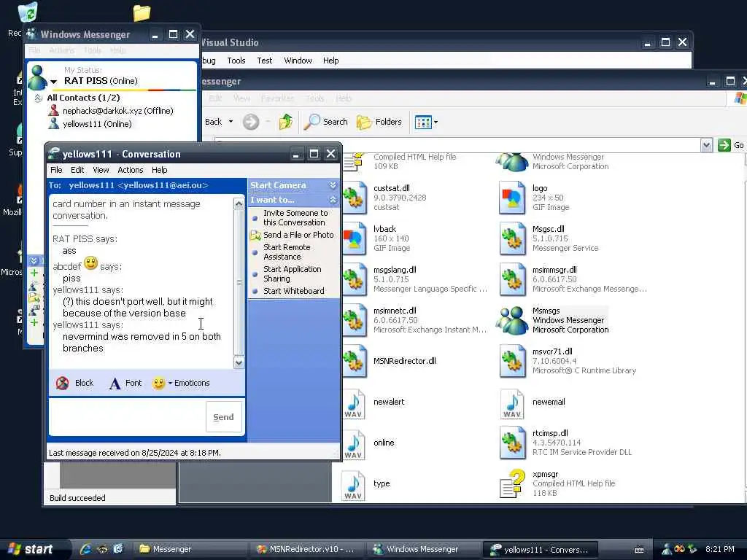Select the online WAV file icon
747x560 pixels.
pos(354,445)
